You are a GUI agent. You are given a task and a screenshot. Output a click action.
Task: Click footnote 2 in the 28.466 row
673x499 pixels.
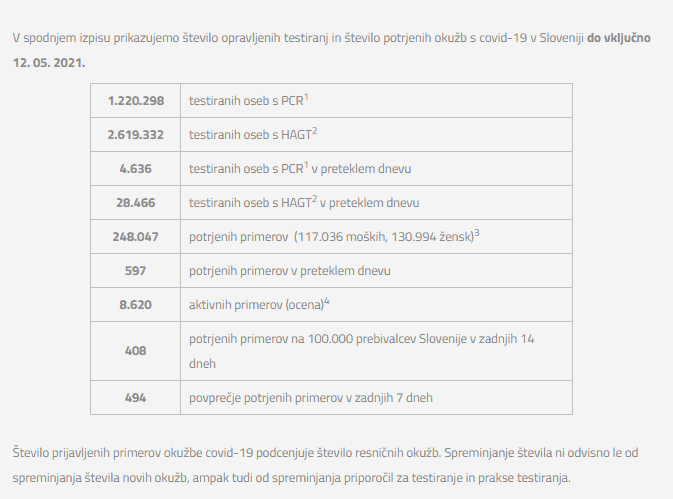tap(314, 198)
